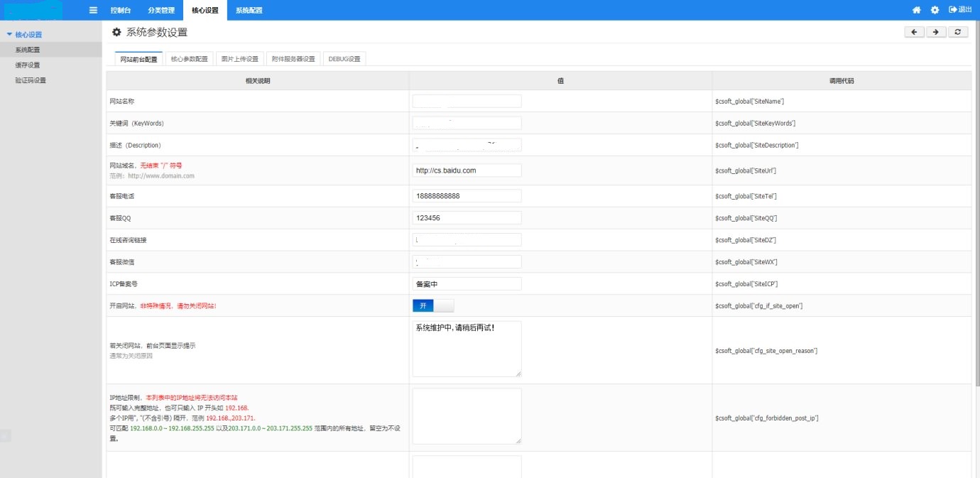
Task: Click the 系统参数设置 title gear icon
Action: pos(116,32)
